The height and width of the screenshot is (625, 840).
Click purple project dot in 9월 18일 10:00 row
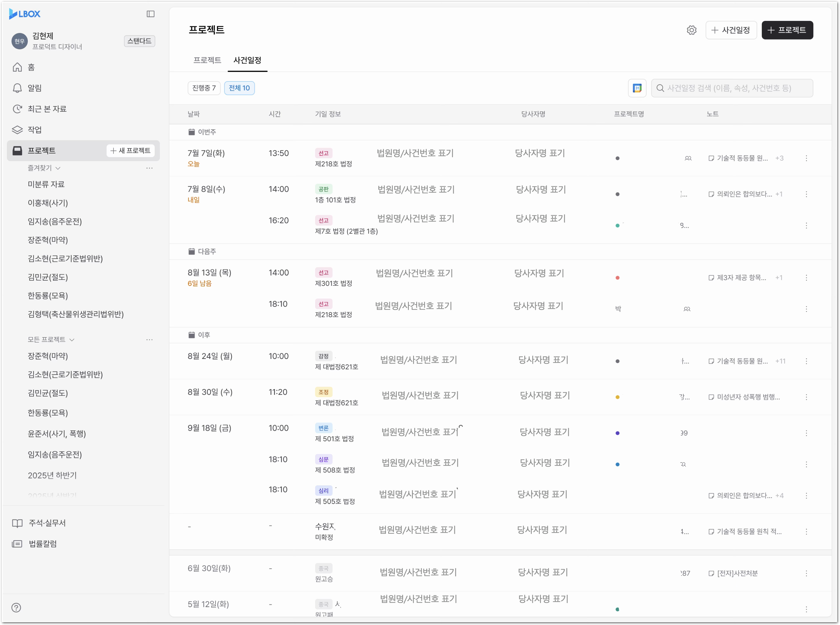[x=617, y=433]
